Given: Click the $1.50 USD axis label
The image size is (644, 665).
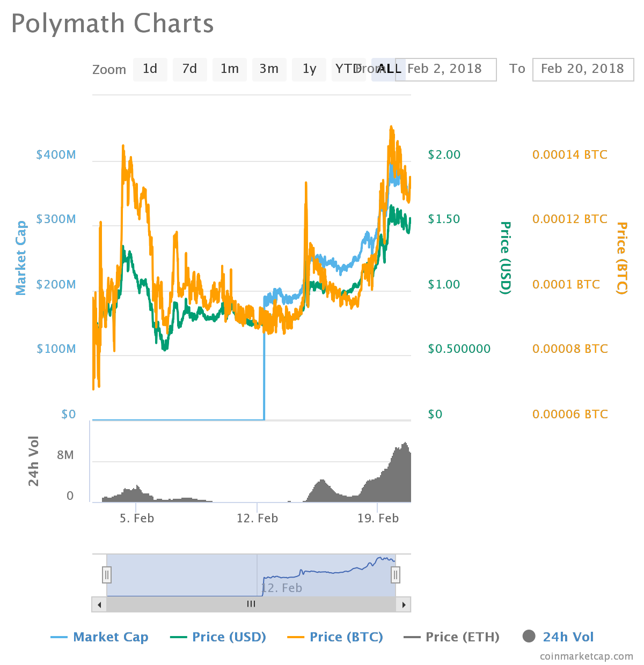Looking at the screenshot, I should 444,219.
